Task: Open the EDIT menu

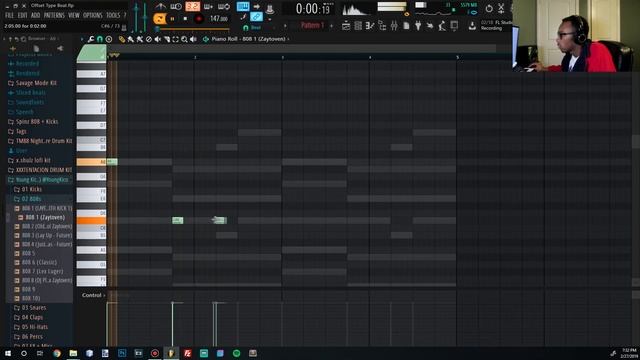Action: pos(22,15)
